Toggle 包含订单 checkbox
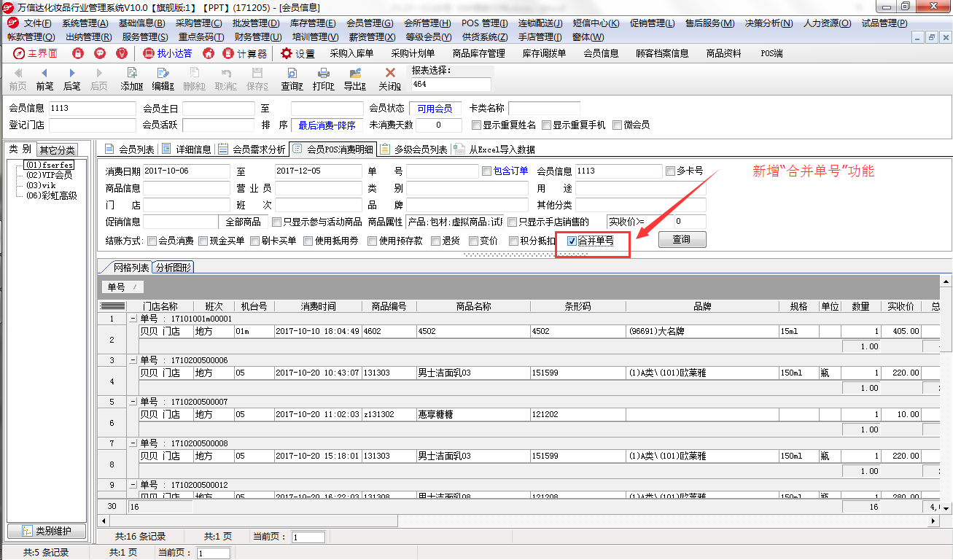Screen dimensions: 953x560 pos(487,171)
